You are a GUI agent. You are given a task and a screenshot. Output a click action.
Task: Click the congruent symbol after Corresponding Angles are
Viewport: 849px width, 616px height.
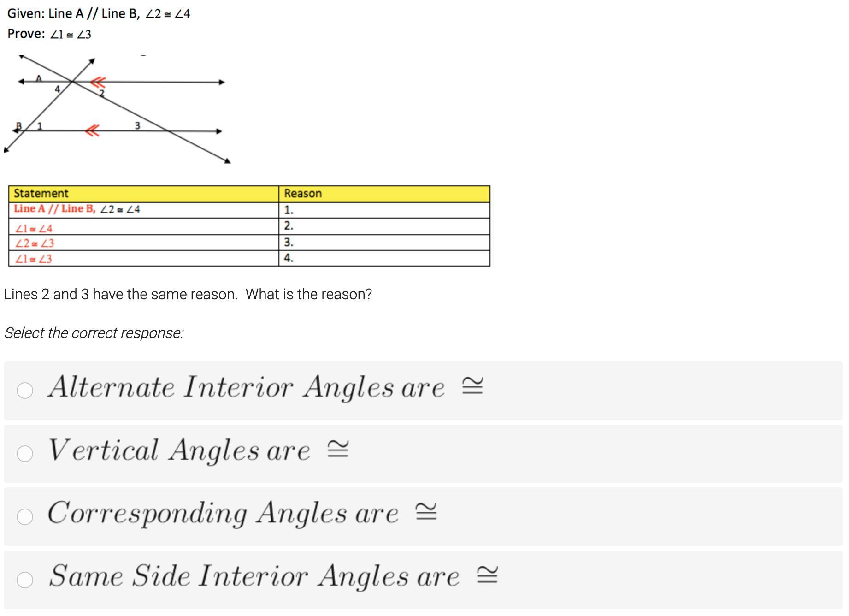point(426,512)
